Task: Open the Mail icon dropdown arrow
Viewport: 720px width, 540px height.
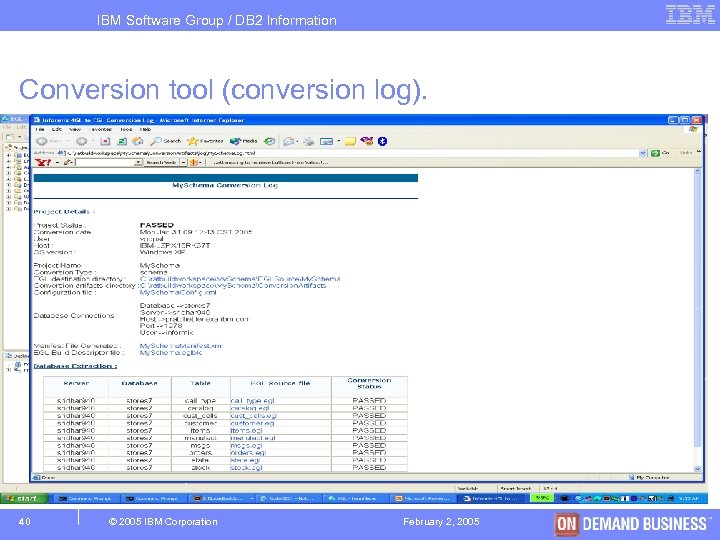Action: 297,141
